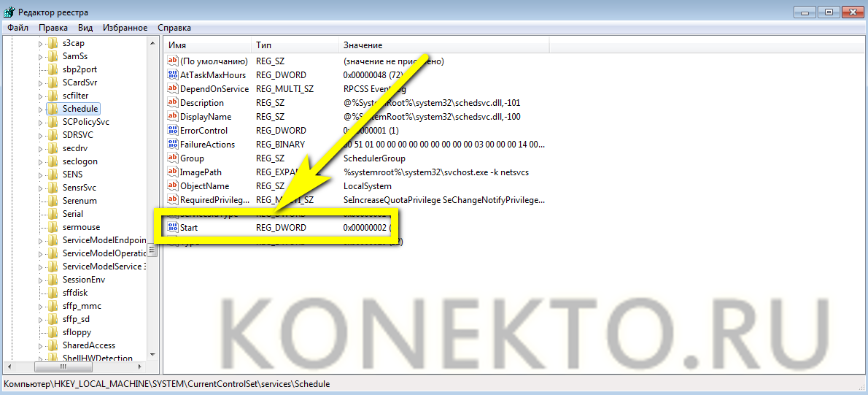Click the DependOnService string value icon
The image size is (868, 395).
click(x=173, y=89)
